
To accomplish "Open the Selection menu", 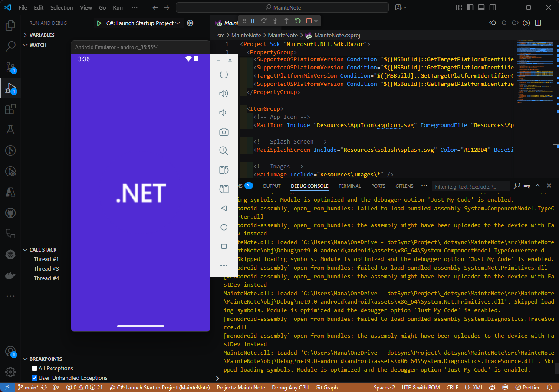I will coord(62,8).
